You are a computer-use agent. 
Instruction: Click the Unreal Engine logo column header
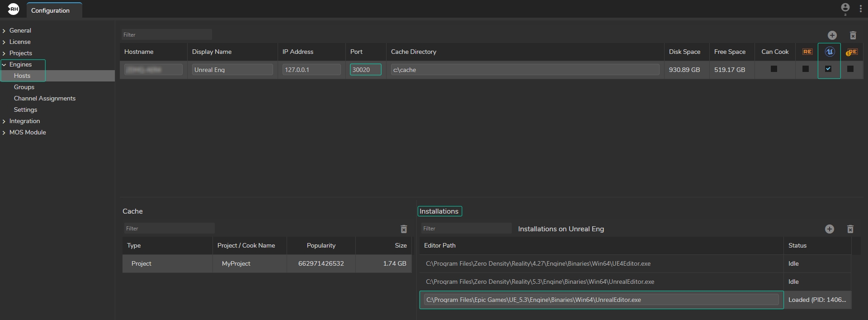(x=829, y=52)
